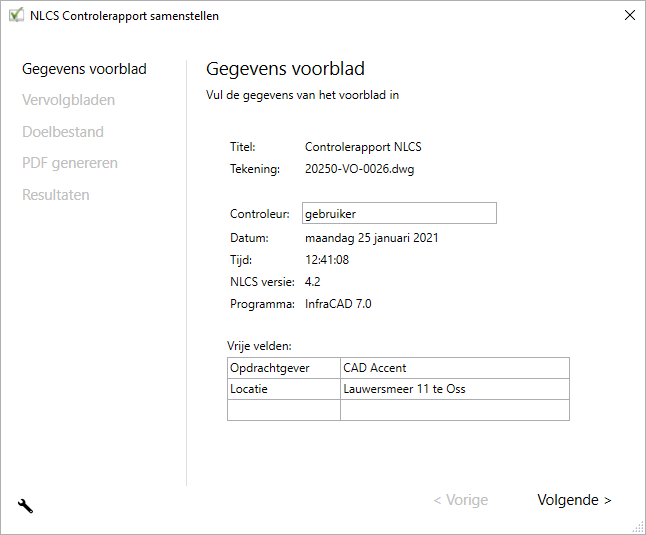Select the Opdrachtgever table cell
Image resolution: width=646 pixels, height=535 pixels.
[284, 368]
